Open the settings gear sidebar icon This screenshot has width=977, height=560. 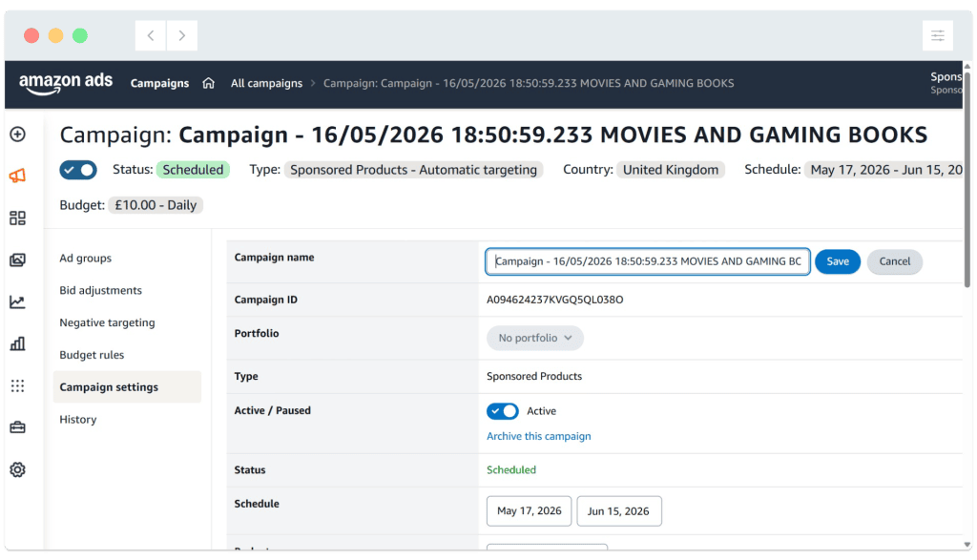tap(17, 469)
